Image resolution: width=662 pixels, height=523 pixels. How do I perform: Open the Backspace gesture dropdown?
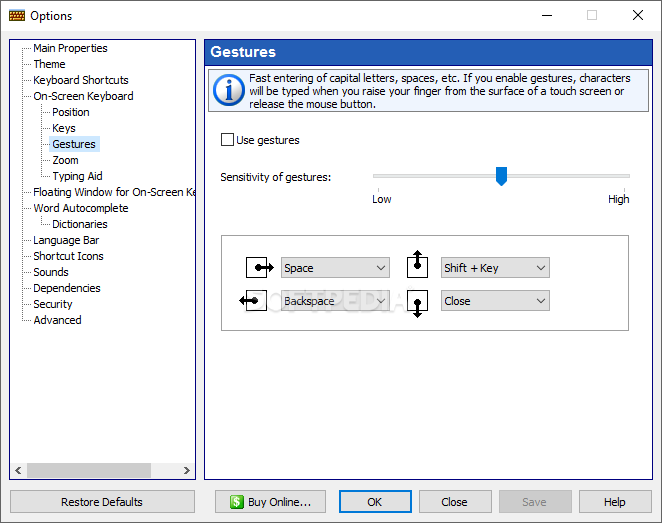tap(335, 301)
